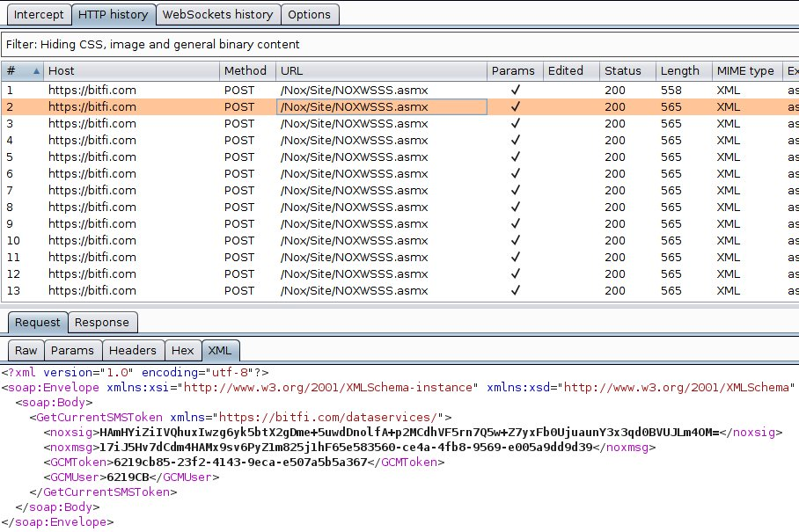
Task: Click the Params checkmark in row 10
Action: [516, 241]
